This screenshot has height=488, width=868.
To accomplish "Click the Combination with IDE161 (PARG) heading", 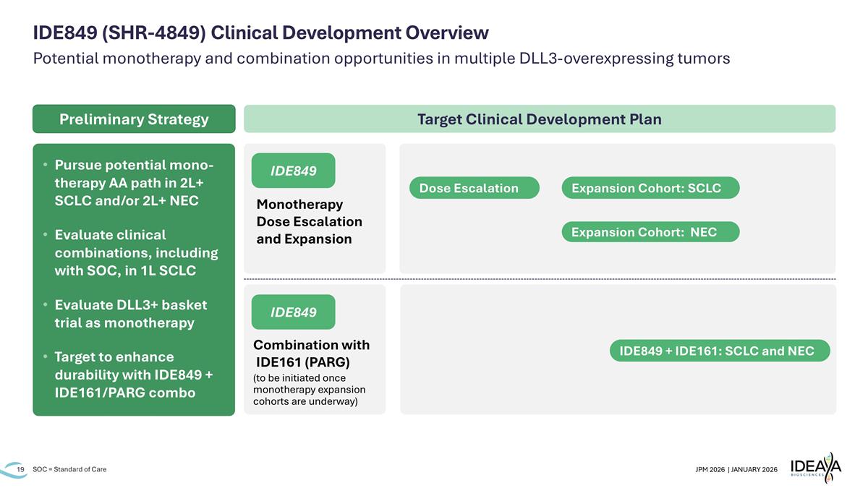I will coord(312,354).
